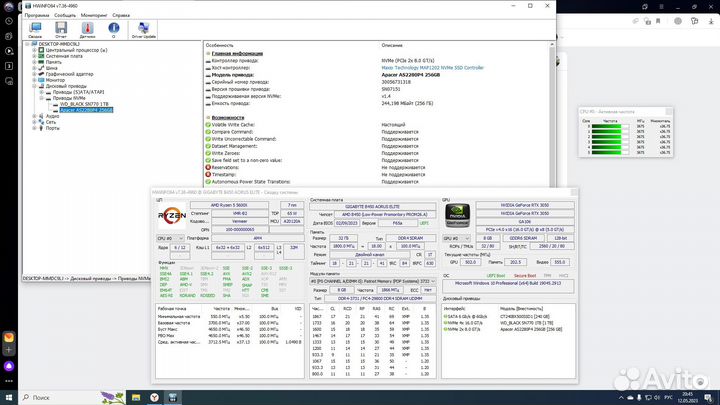Image resolution: width=720 pixels, height=405 pixels.
Task: Select the Шина tree item
Action: (51, 68)
